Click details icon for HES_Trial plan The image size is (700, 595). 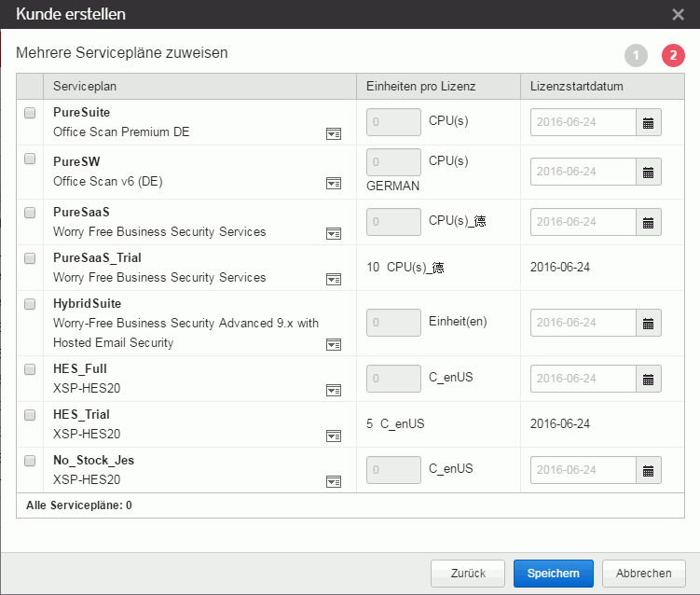[333, 436]
